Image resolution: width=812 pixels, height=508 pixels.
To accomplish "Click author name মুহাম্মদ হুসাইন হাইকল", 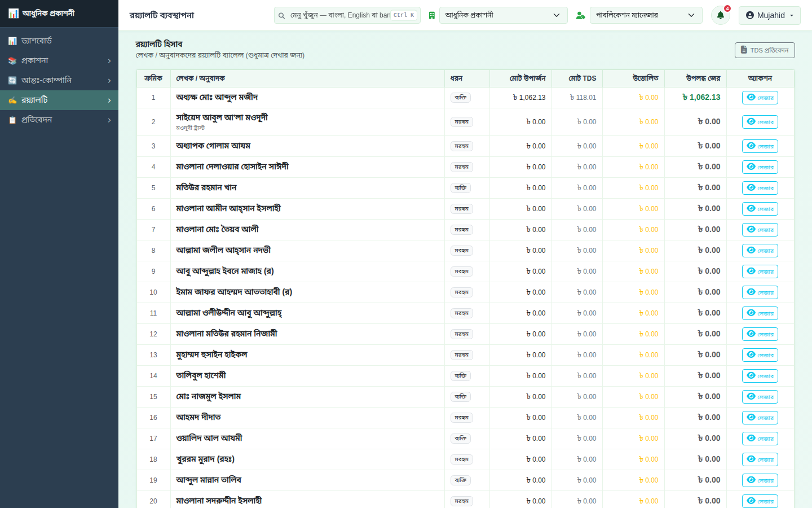I will 211,355.
